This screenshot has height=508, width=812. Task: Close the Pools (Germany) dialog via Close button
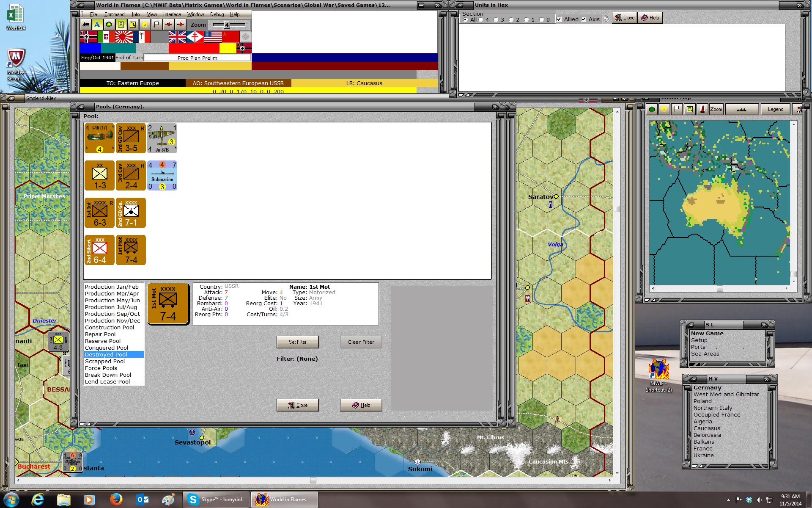(x=298, y=405)
